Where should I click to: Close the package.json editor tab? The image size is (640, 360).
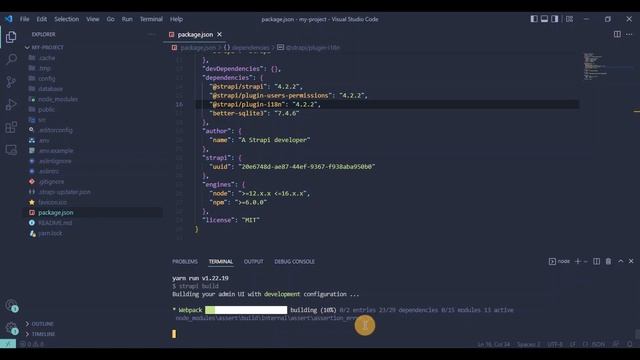[220, 34]
